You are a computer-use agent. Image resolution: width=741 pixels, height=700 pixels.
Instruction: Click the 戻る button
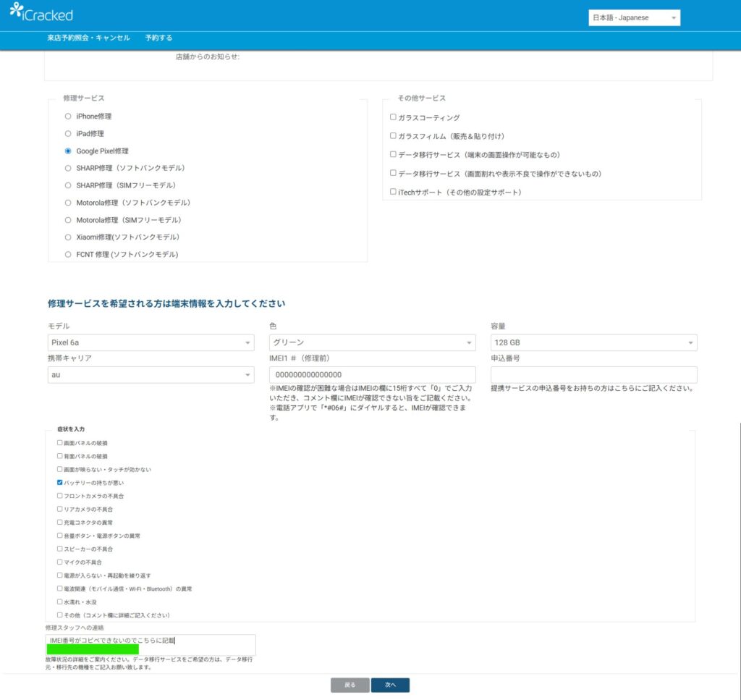click(350, 685)
